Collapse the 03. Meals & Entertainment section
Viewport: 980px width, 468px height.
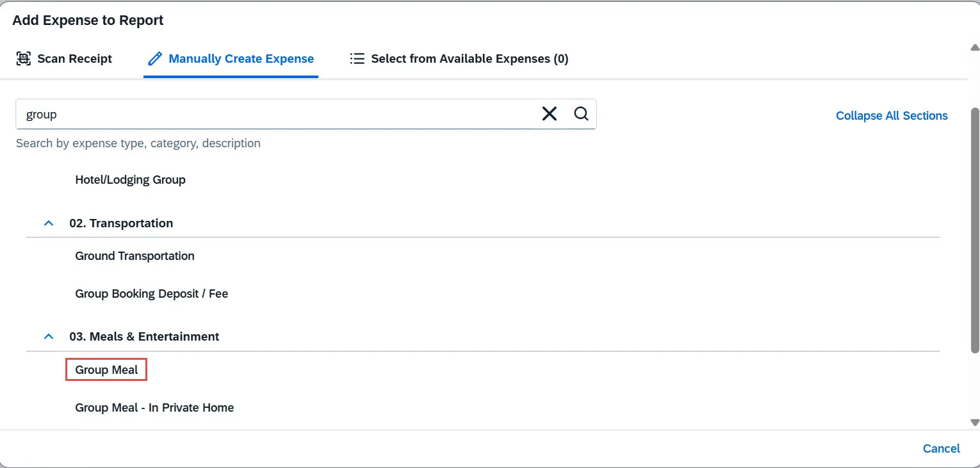point(49,337)
